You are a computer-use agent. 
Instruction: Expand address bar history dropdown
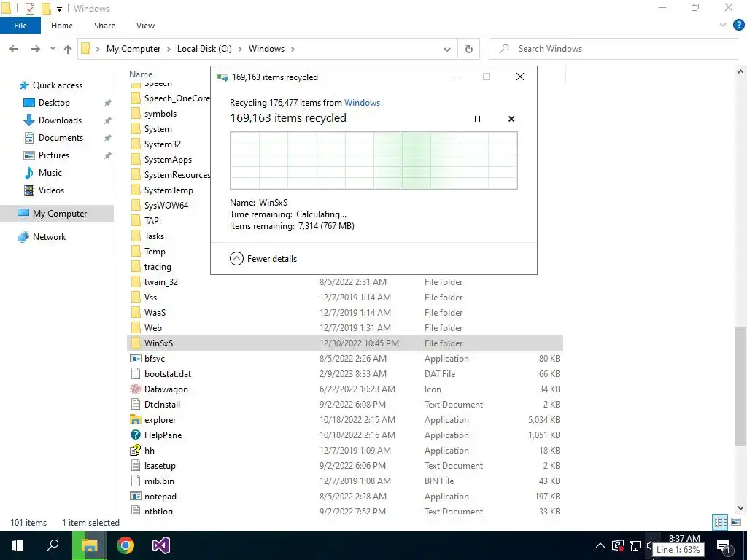[x=447, y=49]
